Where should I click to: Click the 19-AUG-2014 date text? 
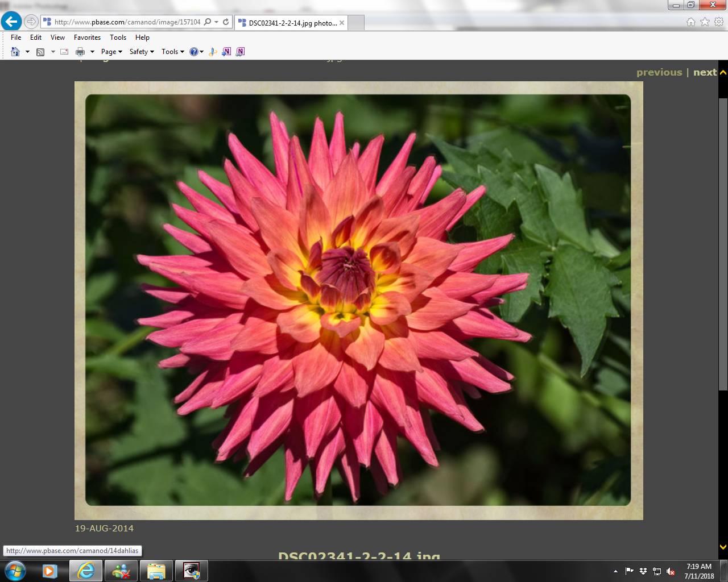(104, 528)
